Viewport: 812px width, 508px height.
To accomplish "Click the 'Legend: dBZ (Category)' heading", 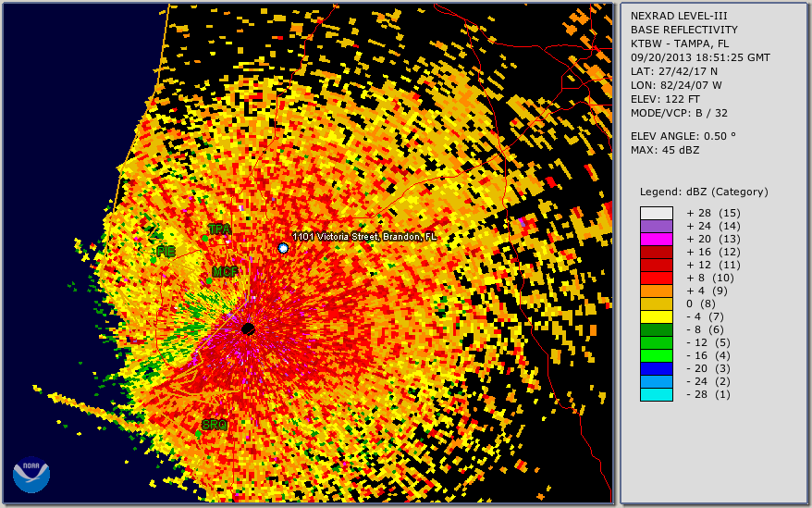I will click(x=704, y=192).
